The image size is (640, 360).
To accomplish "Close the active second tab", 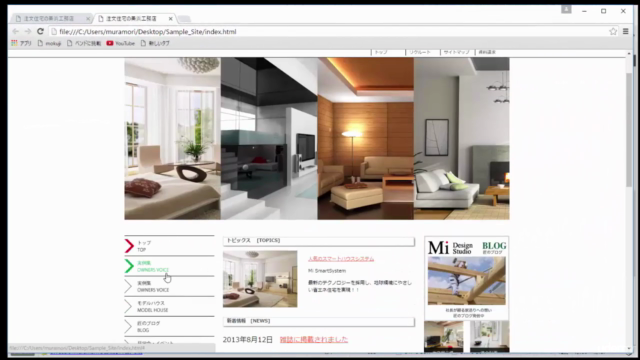I will tap(171, 19).
